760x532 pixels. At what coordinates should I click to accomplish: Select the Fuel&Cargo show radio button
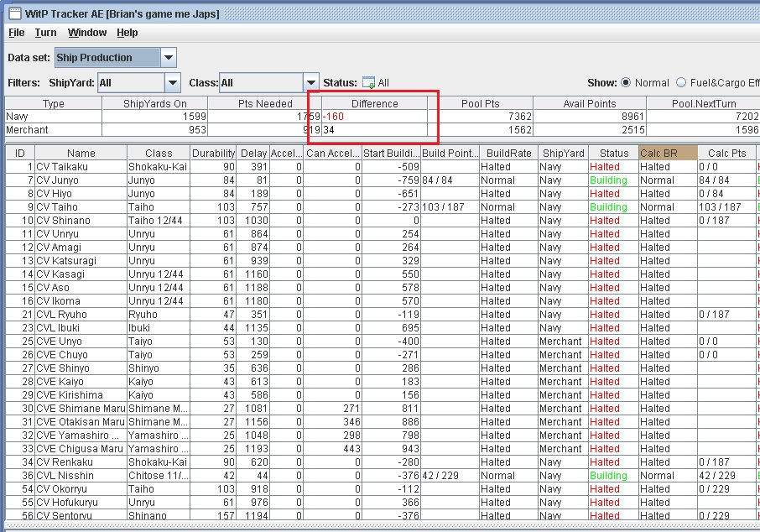tap(681, 82)
